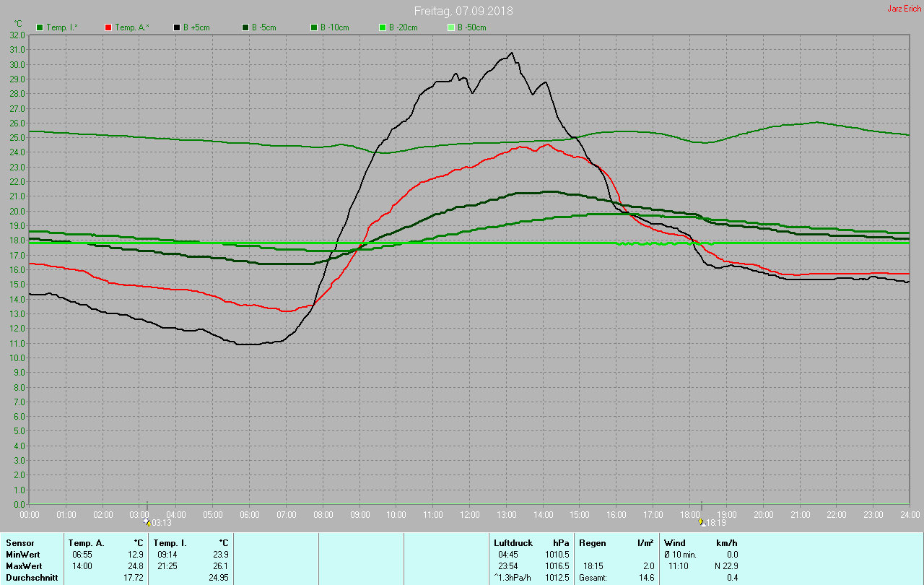Click the '1012.5' average pressure value

(x=557, y=578)
